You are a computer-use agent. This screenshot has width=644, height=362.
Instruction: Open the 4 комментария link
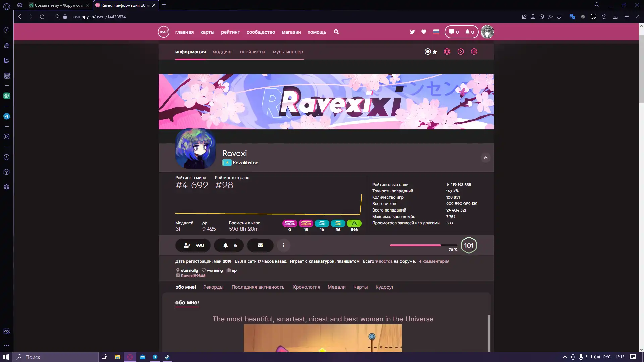click(x=434, y=261)
